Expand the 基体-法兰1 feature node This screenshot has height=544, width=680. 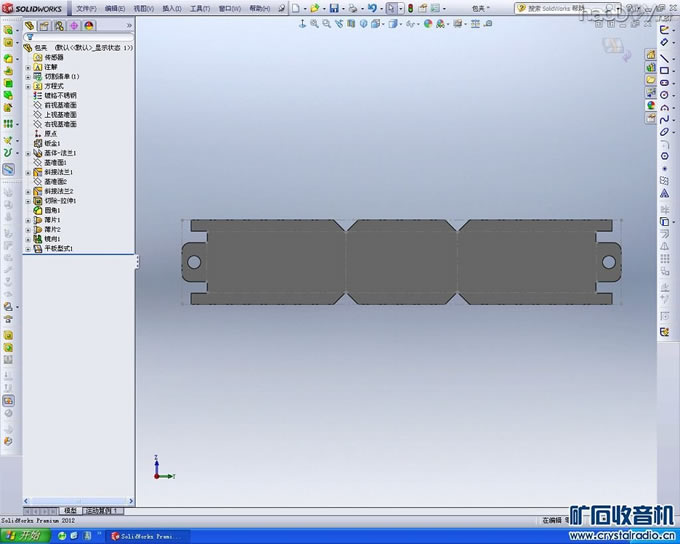(x=28, y=153)
